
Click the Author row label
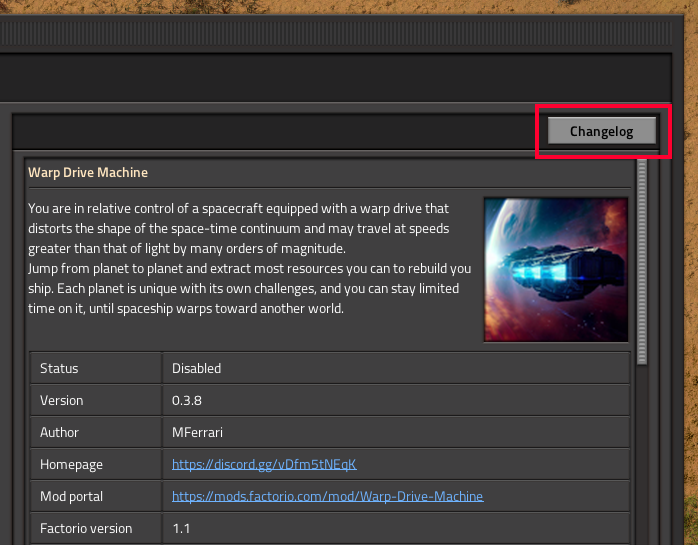tap(59, 432)
